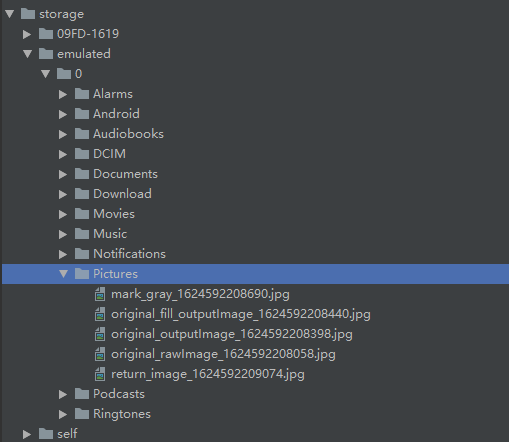Viewport: 509px width, 442px height.
Task: Collapse the Pictures folder arrow
Action: click(x=63, y=274)
